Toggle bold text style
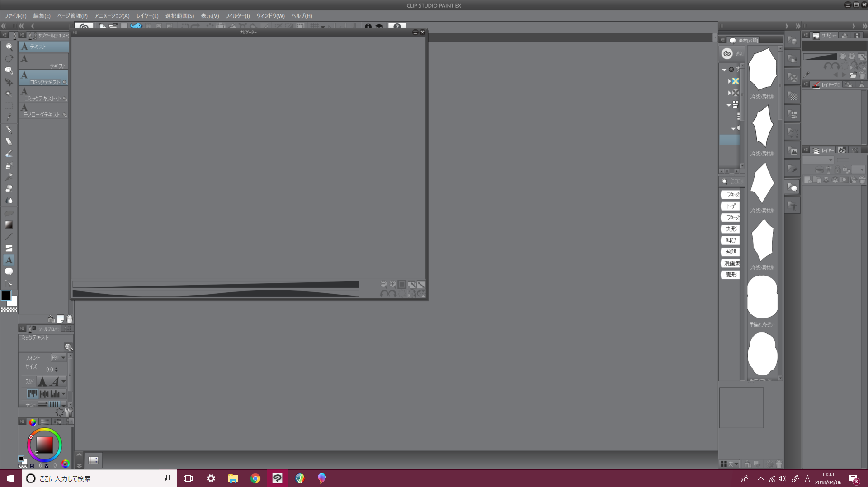This screenshot has height=487, width=868. (x=42, y=382)
